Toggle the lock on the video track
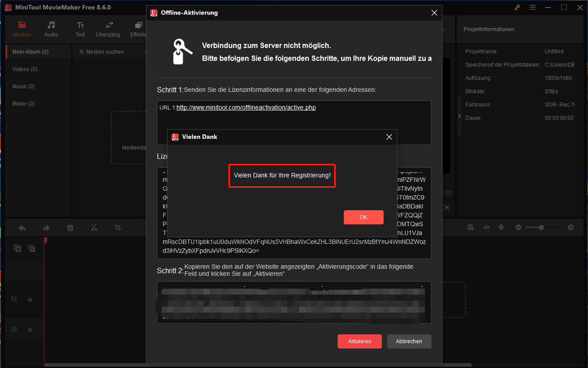588x368 pixels. click(30, 299)
